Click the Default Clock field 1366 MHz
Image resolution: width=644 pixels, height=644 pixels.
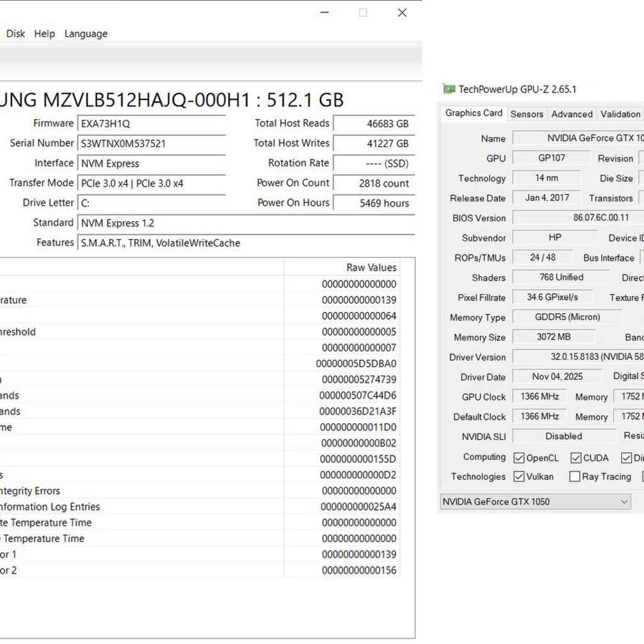click(x=539, y=416)
